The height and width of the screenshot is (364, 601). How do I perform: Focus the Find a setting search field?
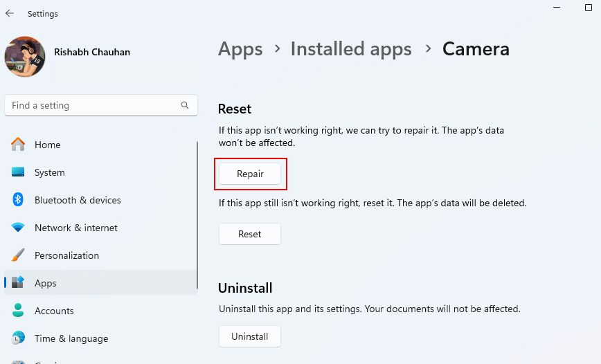tap(93, 105)
